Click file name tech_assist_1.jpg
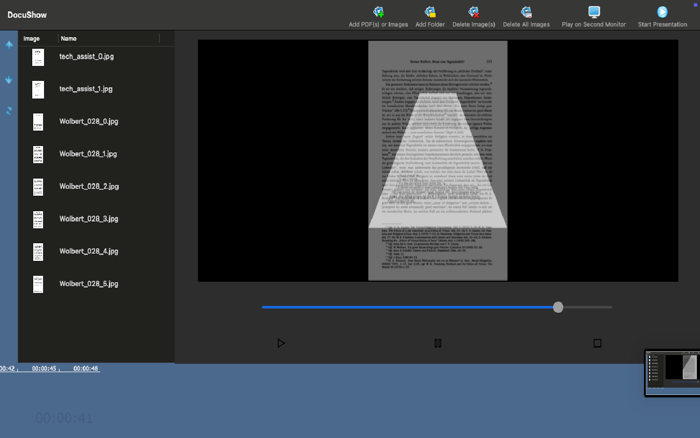 click(86, 89)
